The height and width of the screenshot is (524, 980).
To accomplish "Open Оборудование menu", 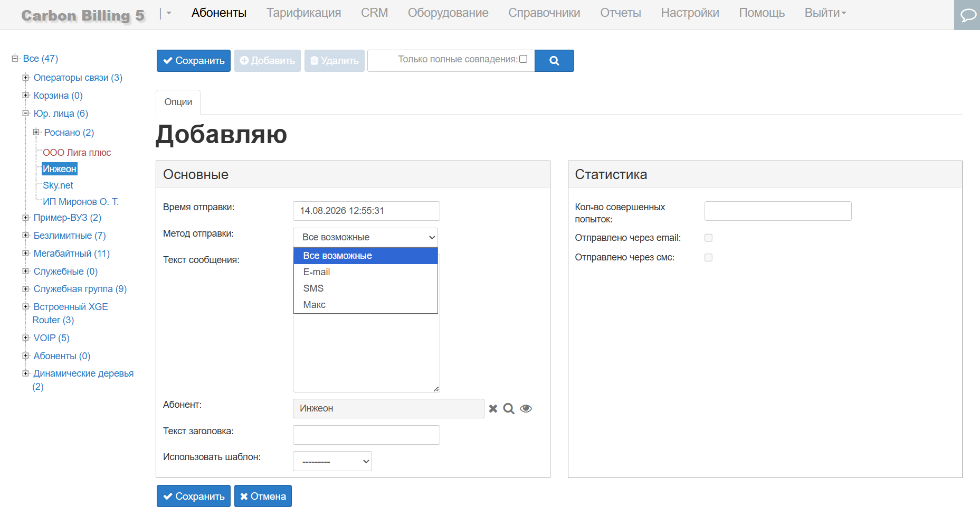I will (448, 13).
